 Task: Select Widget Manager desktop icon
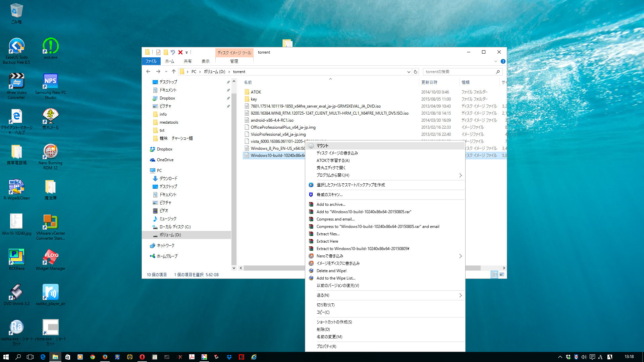(50, 260)
